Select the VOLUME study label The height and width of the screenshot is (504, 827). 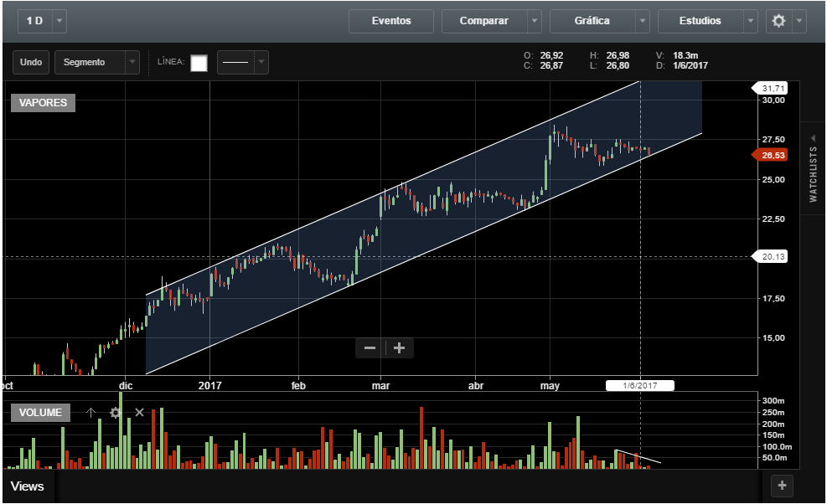pos(41,413)
